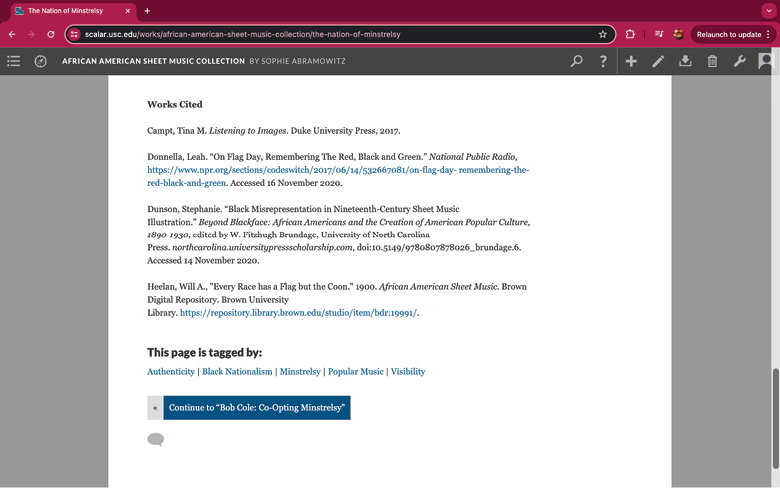Click the plus icon to add new page
This screenshot has height=488, width=780.
(x=631, y=61)
